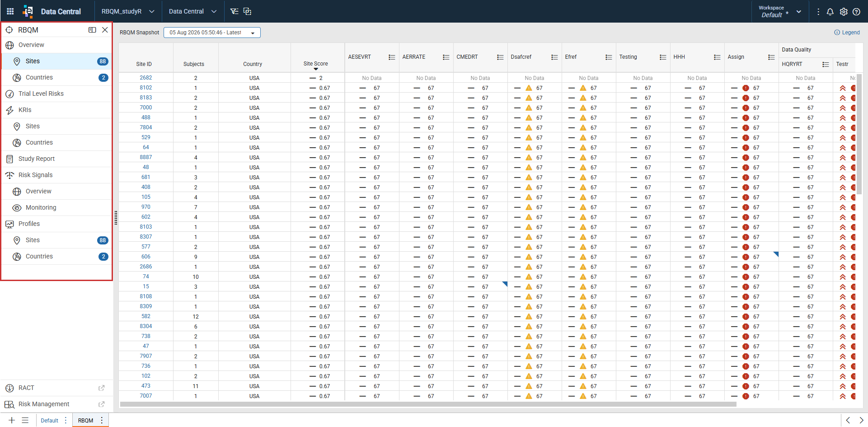The image size is (868, 427).
Task: Click the copy view toolbar icon
Action: point(247,11)
